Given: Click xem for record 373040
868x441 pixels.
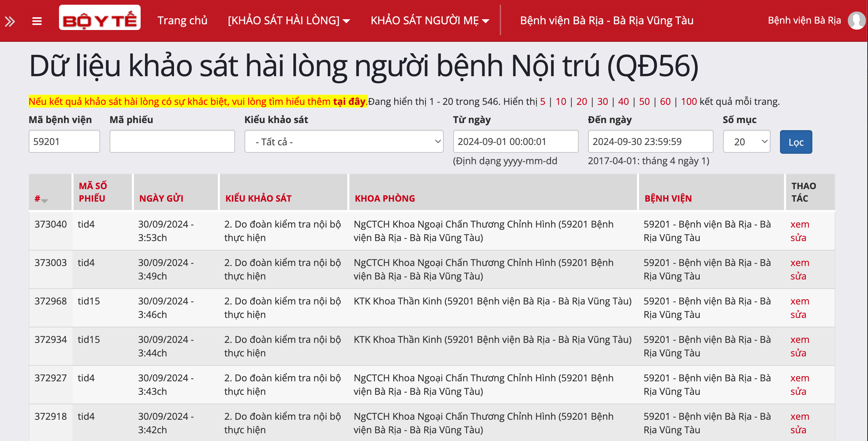Looking at the screenshot, I should pyautogui.click(x=800, y=224).
